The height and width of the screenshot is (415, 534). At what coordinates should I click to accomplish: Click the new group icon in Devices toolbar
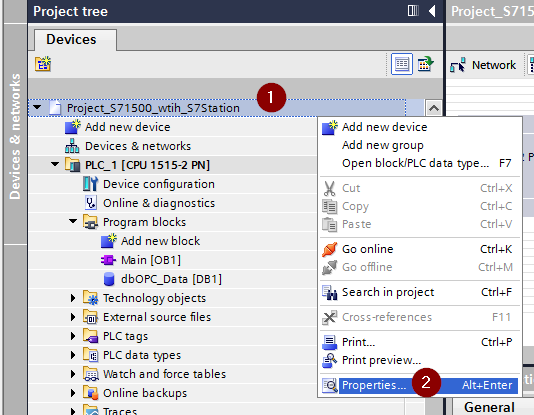pos(43,64)
